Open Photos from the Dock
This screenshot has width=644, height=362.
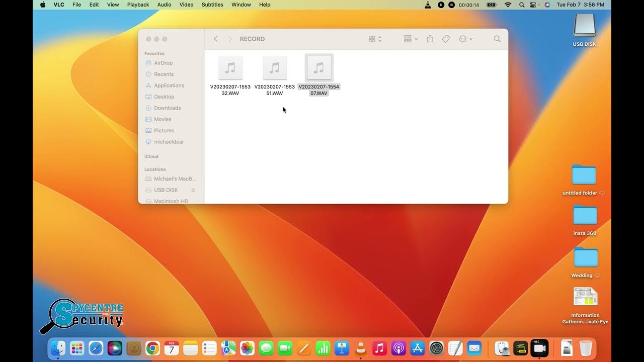pos(247,348)
